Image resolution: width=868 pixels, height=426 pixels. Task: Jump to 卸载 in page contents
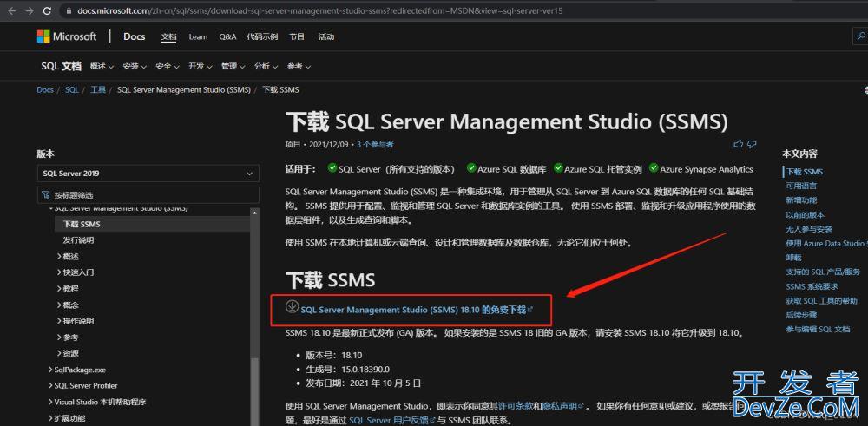click(793, 258)
